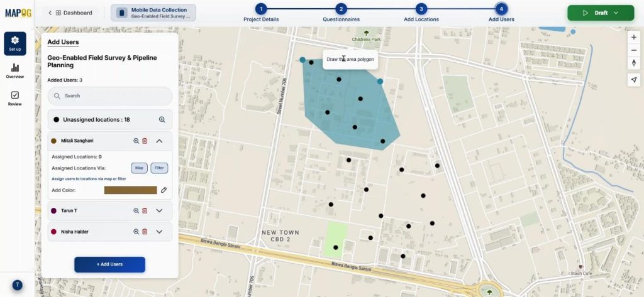Collapse Mitali Sanghavi user panel
Image resolution: width=644 pixels, height=297 pixels.
coord(159,141)
